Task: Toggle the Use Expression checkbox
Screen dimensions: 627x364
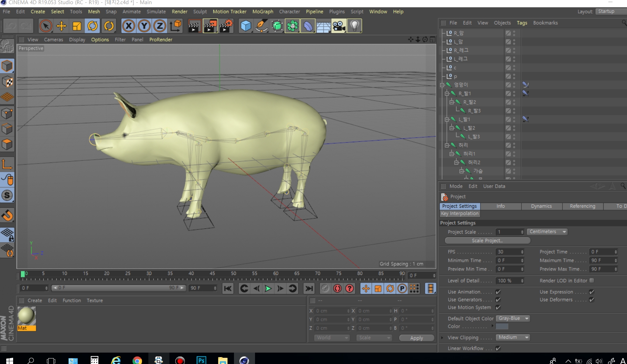Action: [591, 292]
